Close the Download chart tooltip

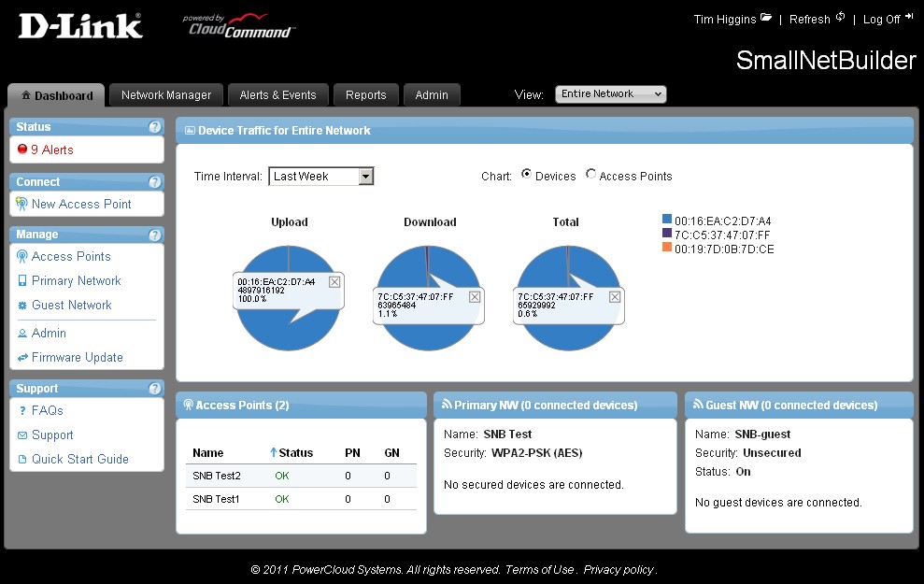[x=475, y=297]
